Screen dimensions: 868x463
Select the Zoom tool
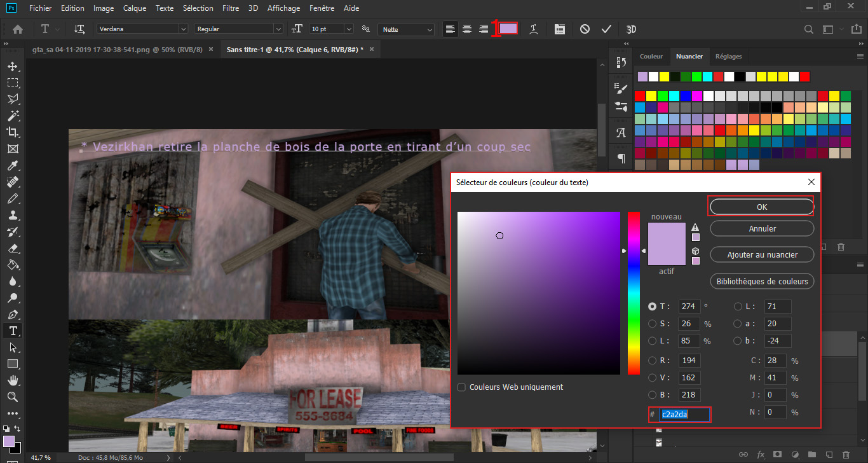12,397
